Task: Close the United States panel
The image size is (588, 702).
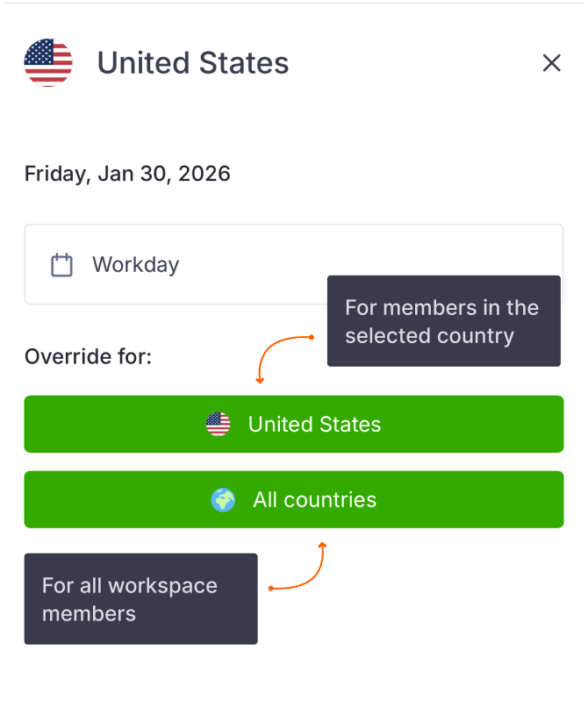Action: [551, 63]
